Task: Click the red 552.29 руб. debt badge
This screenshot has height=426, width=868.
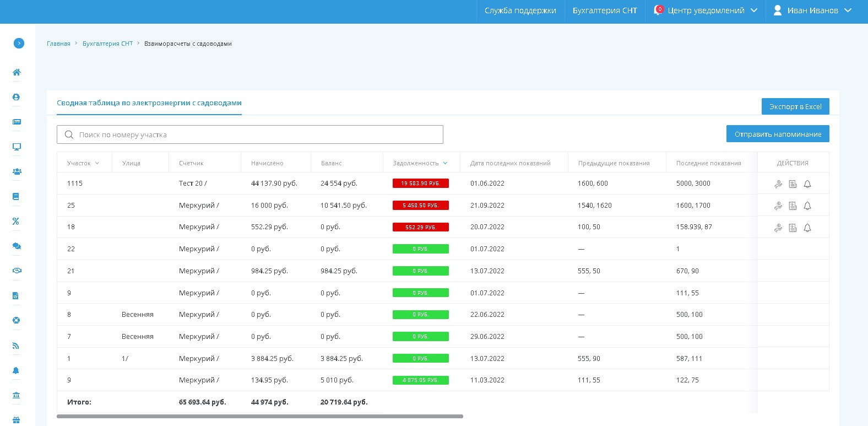Action: [421, 227]
